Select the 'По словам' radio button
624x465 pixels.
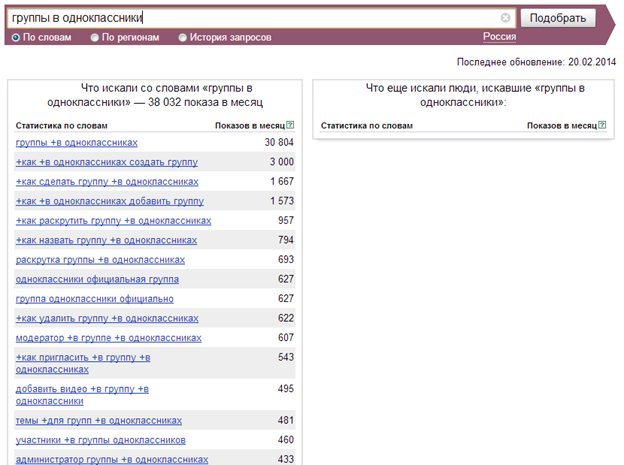pyautogui.click(x=16, y=37)
